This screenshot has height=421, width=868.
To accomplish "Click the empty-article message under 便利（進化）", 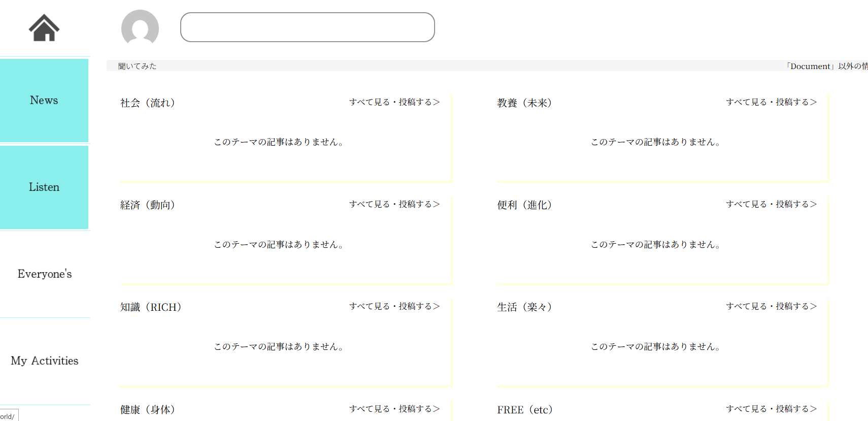I will tap(656, 245).
